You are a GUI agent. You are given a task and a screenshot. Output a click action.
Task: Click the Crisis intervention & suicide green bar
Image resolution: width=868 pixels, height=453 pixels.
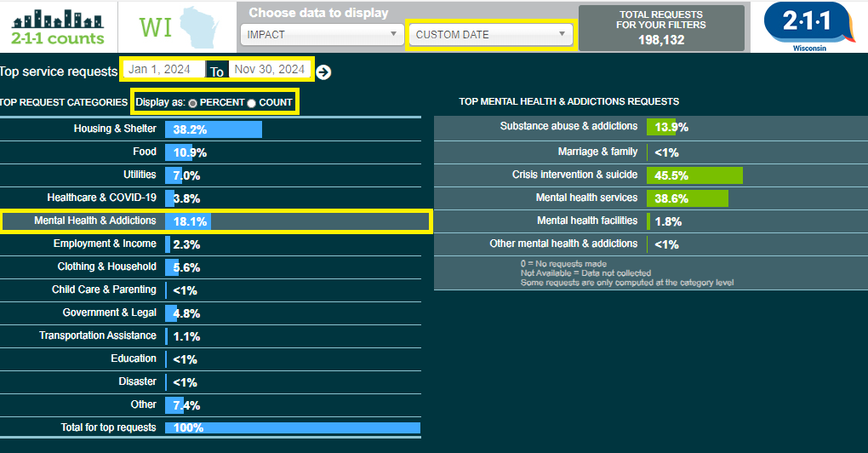694,175
